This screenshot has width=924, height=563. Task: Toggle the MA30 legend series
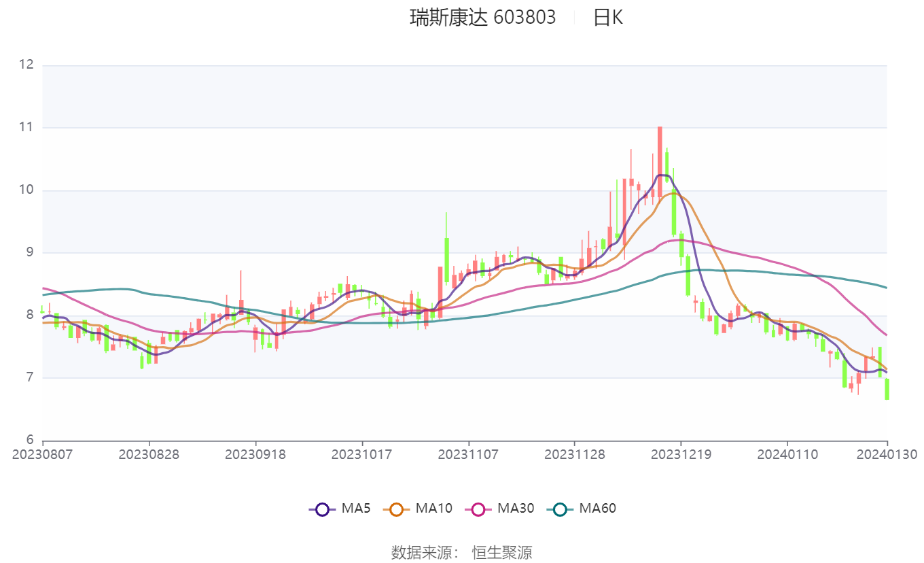(x=499, y=509)
